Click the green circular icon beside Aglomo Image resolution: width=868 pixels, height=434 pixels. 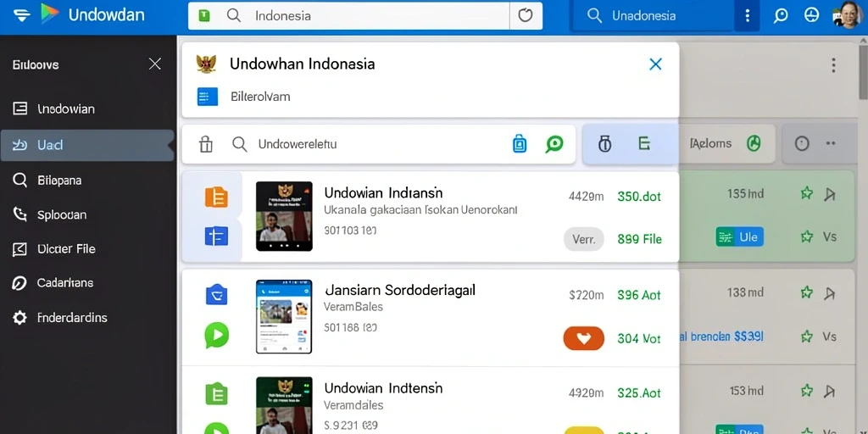754,143
